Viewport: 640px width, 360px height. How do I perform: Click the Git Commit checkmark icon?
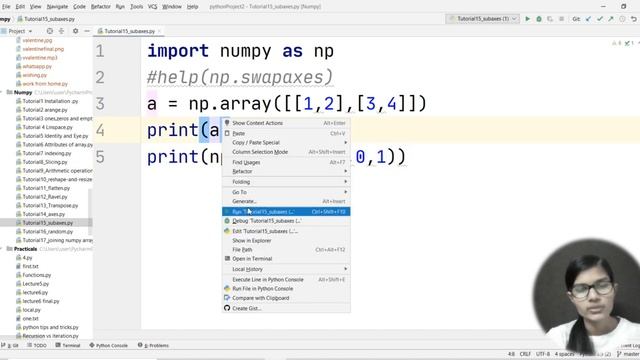600,19
